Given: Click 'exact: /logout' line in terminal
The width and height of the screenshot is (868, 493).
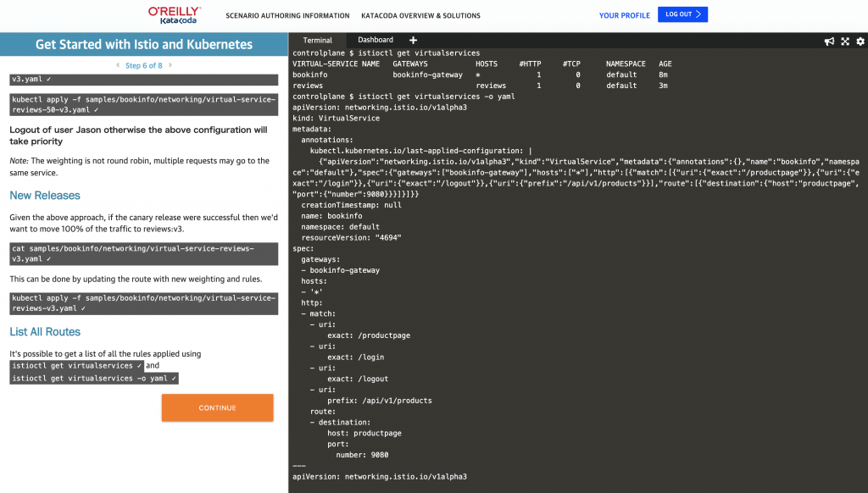Looking at the screenshot, I should [358, 379].
